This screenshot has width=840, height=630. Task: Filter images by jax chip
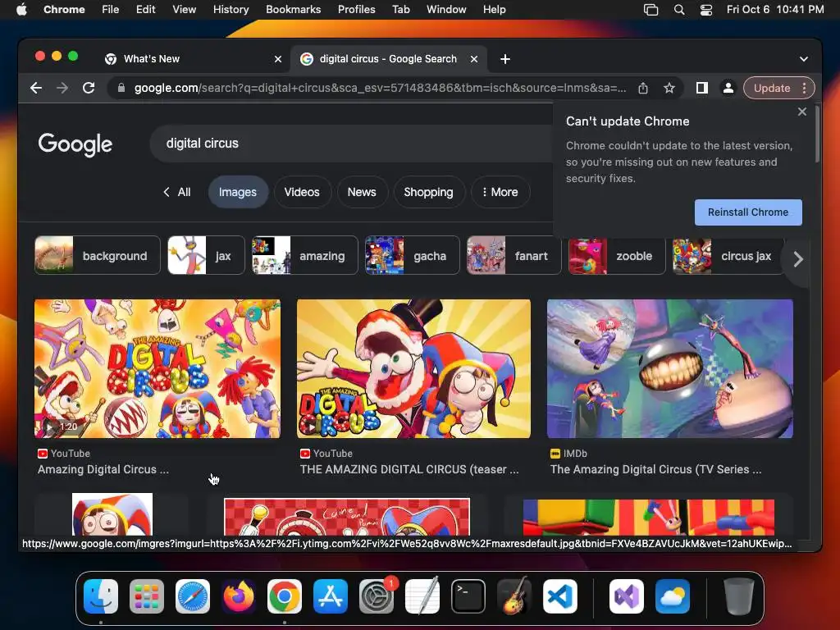(206, 256)
